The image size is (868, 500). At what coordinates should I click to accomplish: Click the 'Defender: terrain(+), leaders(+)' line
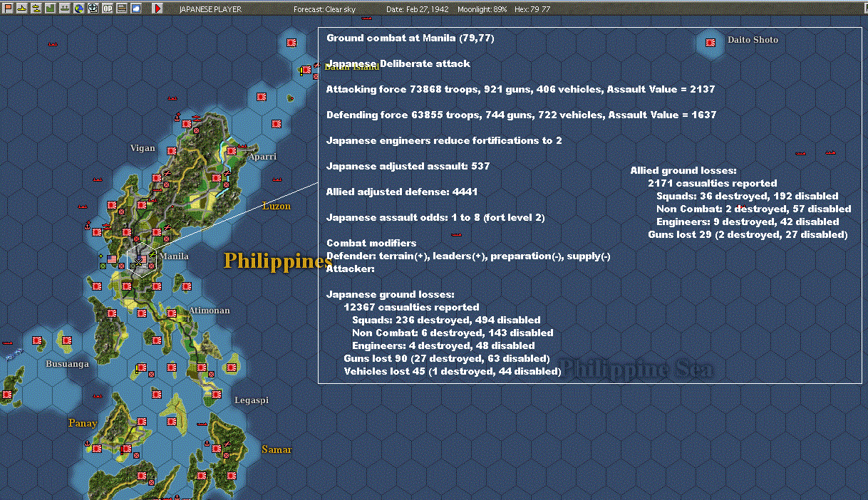(468, 256)
